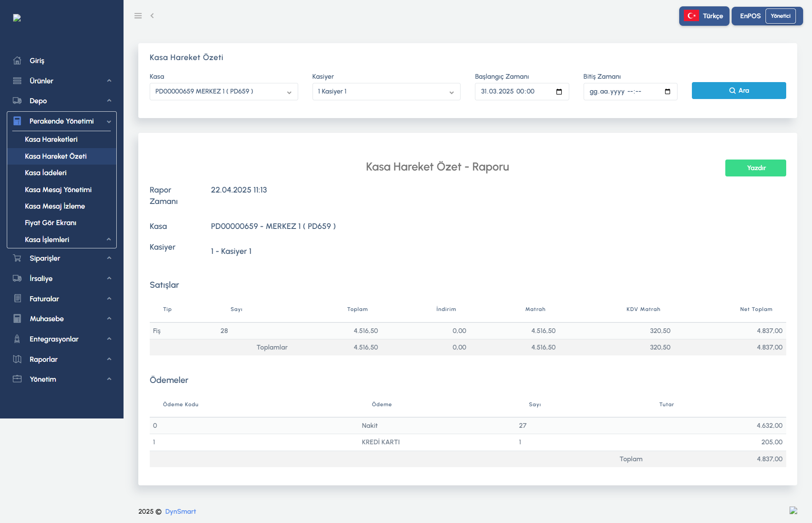Click the Giriş home icon
Screen dimensions: 812x523
pyautogui.click(x=17, y=61)
